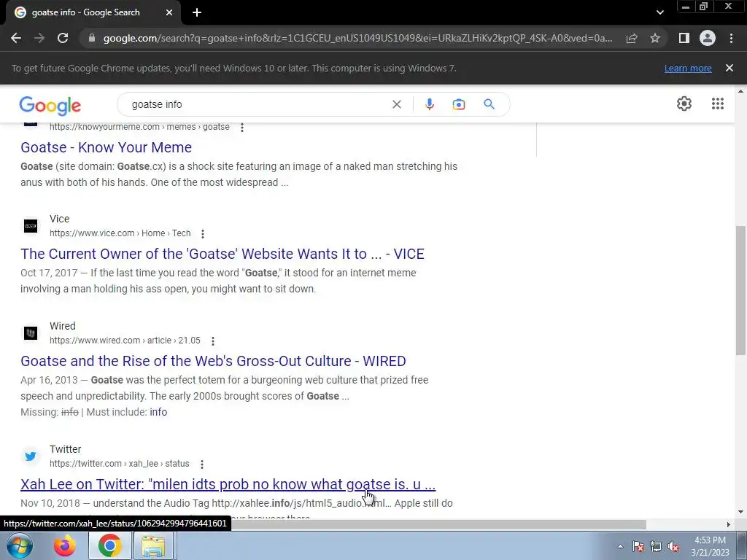Click the browser back arrow
Viewport: 747px width, 560px height.
(16, 38)
